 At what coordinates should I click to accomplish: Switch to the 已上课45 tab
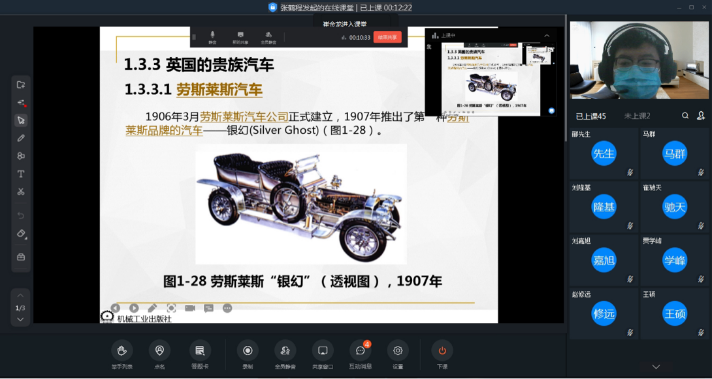pos(591,116)
